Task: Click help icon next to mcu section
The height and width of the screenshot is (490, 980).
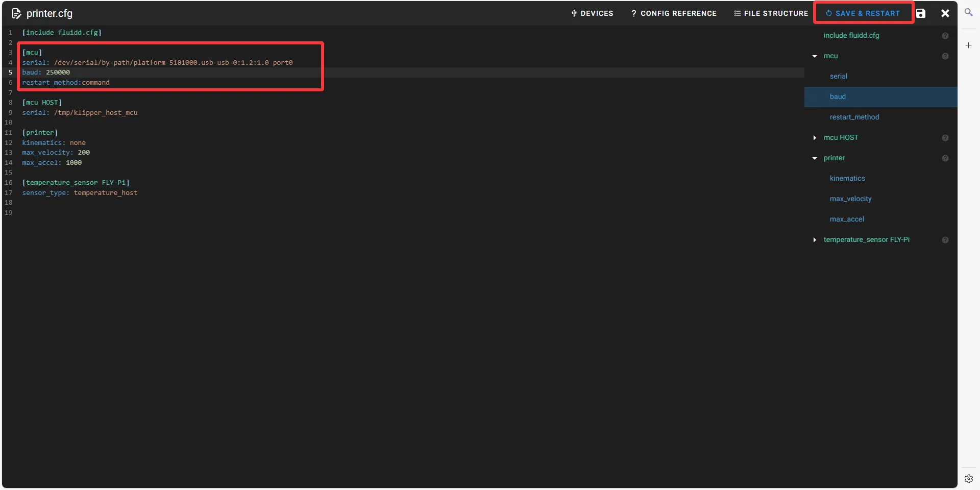Action: [x=945, y=56]
